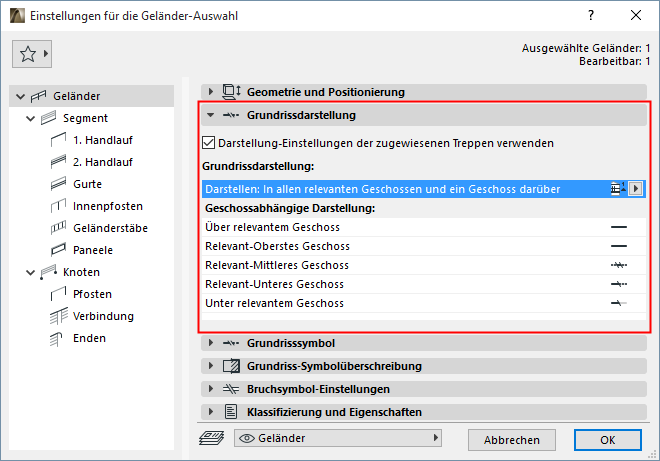Open the favorites star button
The image size is (660, 461).
(33, 54)
